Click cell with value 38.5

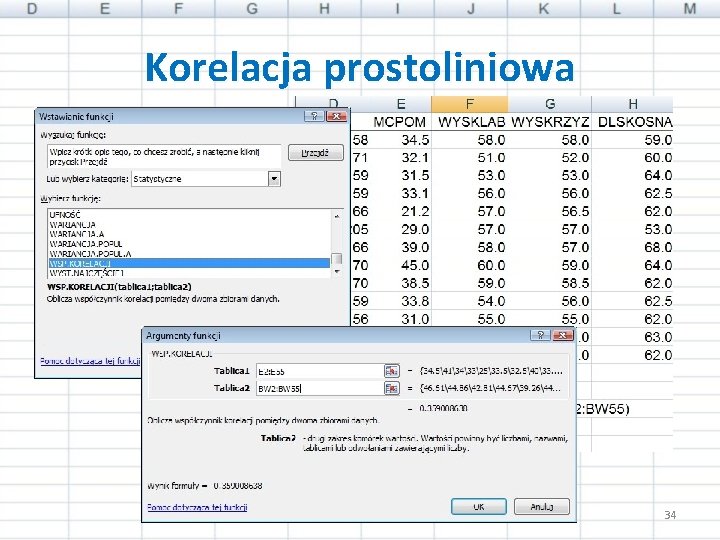click(x=401, y=283)
